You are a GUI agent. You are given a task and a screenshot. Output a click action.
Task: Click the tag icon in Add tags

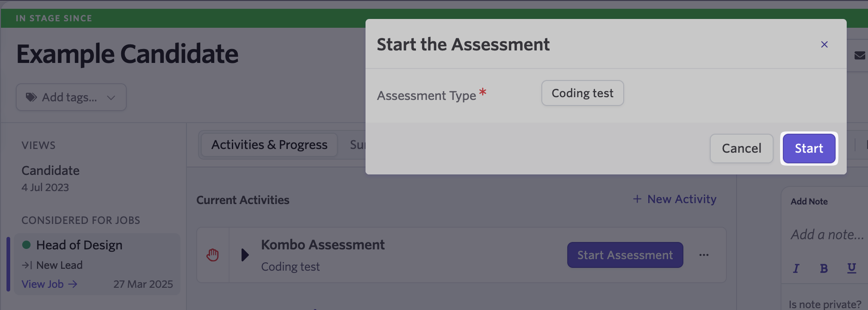click(x=31, y=97)
